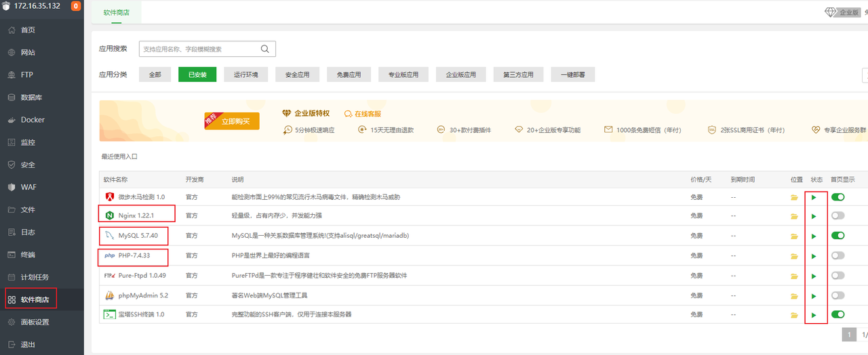The height and width of the screenshot is (355, 868).
Task: Click the 退出 logout icon
Action: pos(12,344)
